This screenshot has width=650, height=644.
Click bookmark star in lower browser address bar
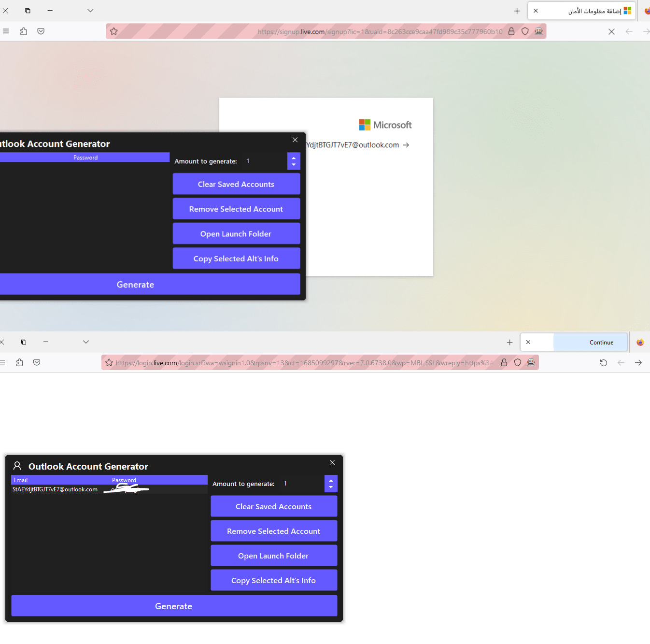pyautogui.click(x=109, y=362)
